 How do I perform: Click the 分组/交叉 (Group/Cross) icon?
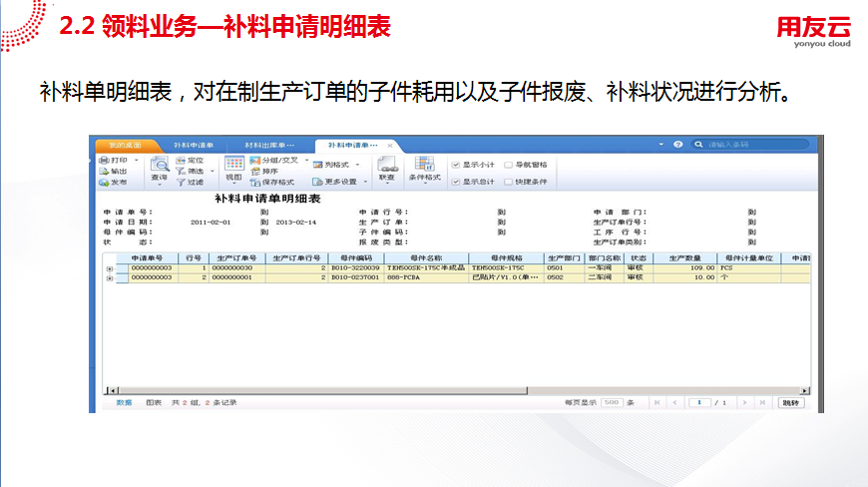tap(255, 160)
